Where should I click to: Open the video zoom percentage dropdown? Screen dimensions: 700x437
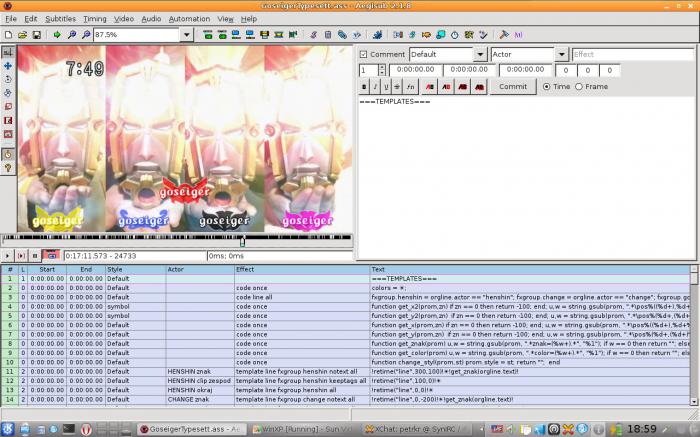[x=187, y=35]
